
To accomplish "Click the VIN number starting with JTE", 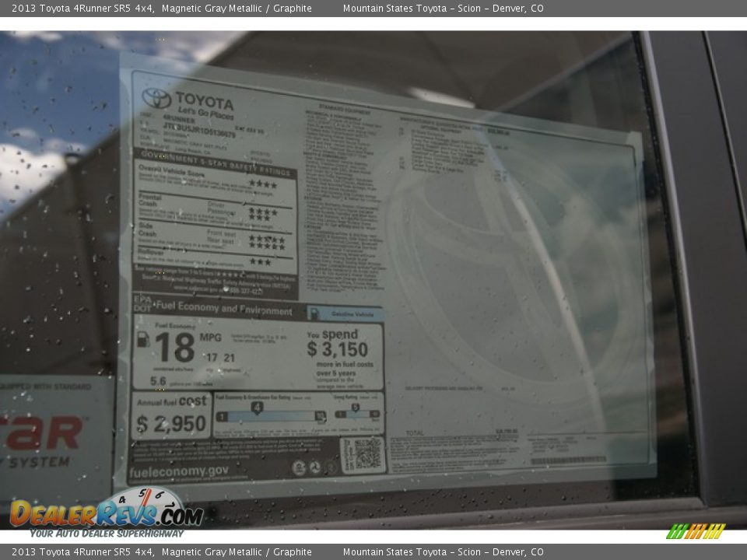I will tap(199, 130).
